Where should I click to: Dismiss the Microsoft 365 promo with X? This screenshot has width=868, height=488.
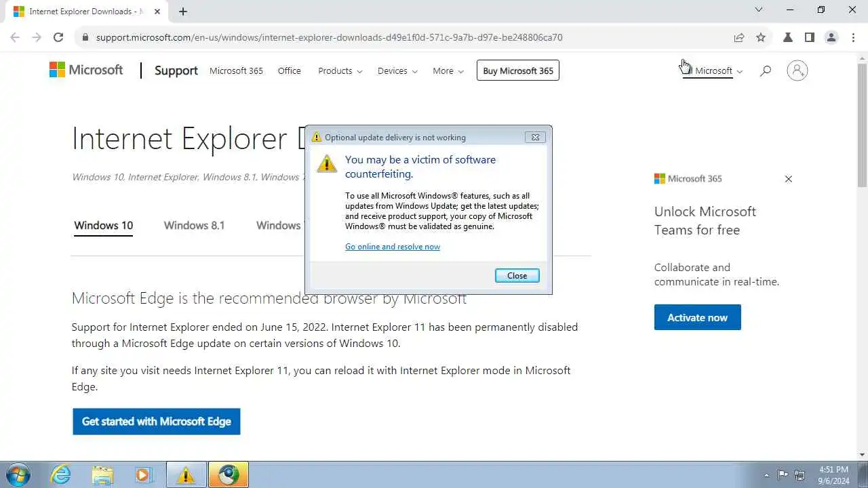pos(789,179)
